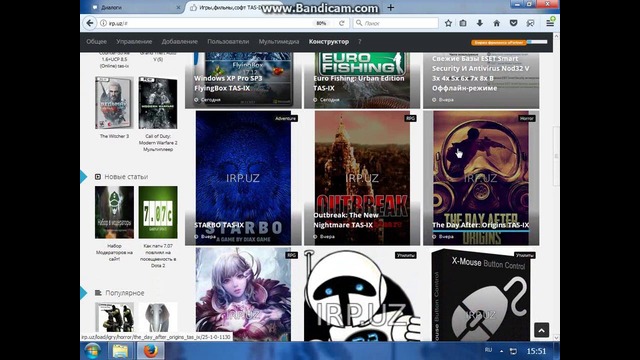Click the Adventure category tag
This screenshot has height=360, width=640.
(285, 118)
